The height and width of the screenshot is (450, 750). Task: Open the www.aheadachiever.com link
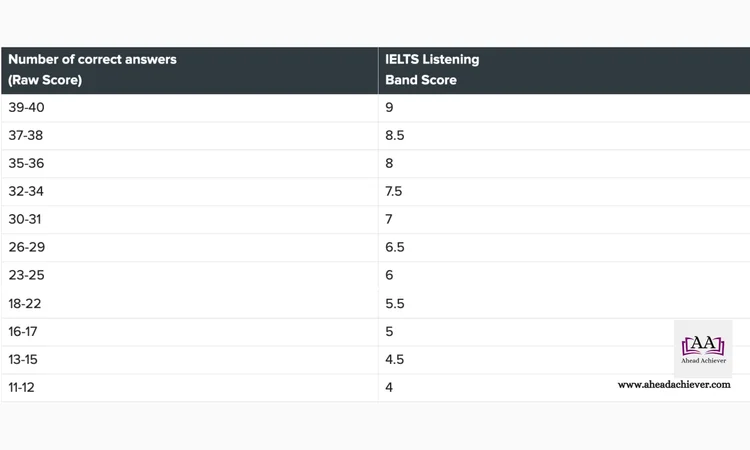point(674,384)
